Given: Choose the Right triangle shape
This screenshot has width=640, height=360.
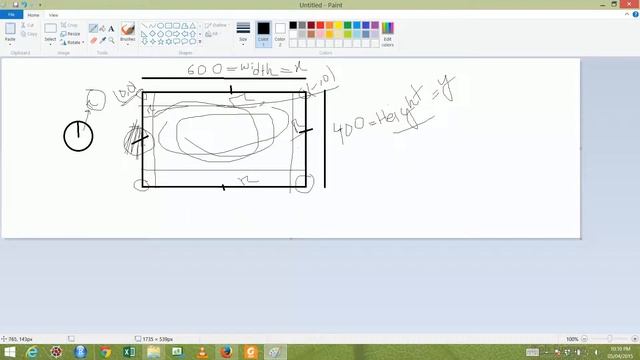Looking at the screenshot, I should point(144,33).
